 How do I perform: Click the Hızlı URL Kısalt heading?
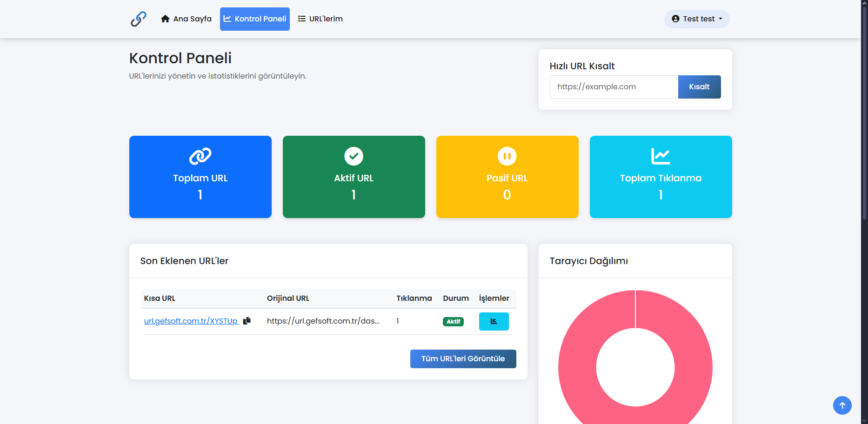tap(582, 66)
